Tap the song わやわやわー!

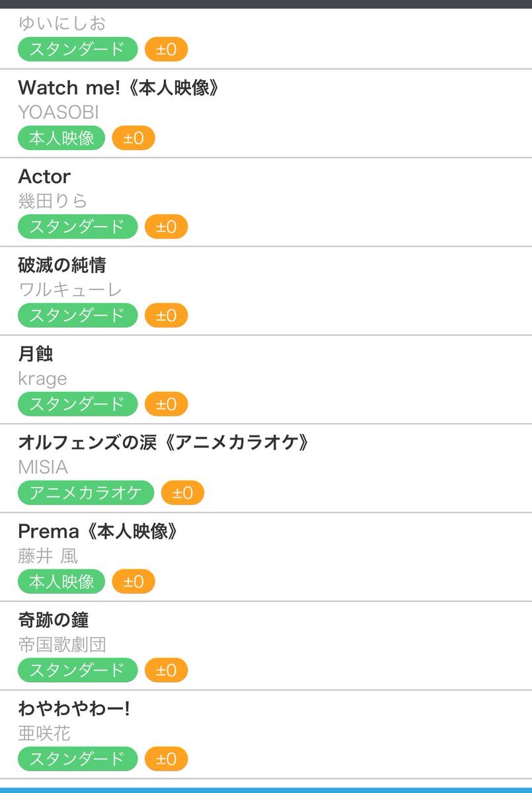pos(74,709)
